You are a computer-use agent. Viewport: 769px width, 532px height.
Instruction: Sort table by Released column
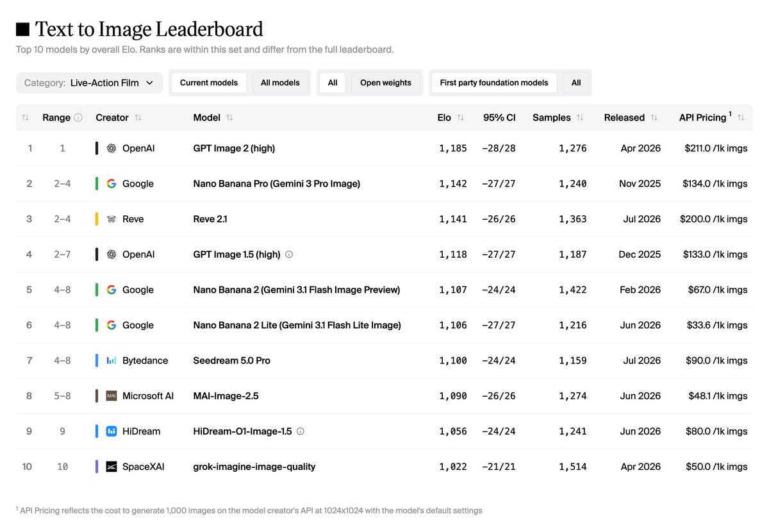click(x=654, y=118)
